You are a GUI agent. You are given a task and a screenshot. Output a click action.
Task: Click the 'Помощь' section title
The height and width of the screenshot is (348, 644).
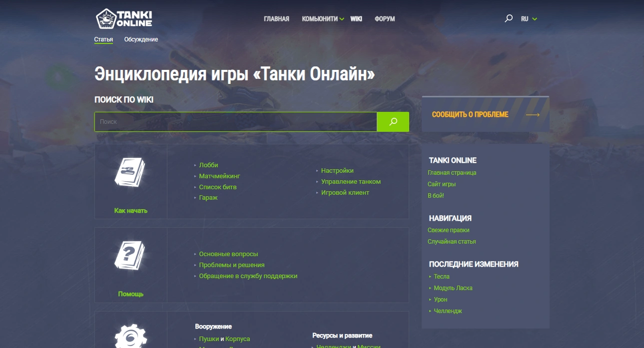131,294
